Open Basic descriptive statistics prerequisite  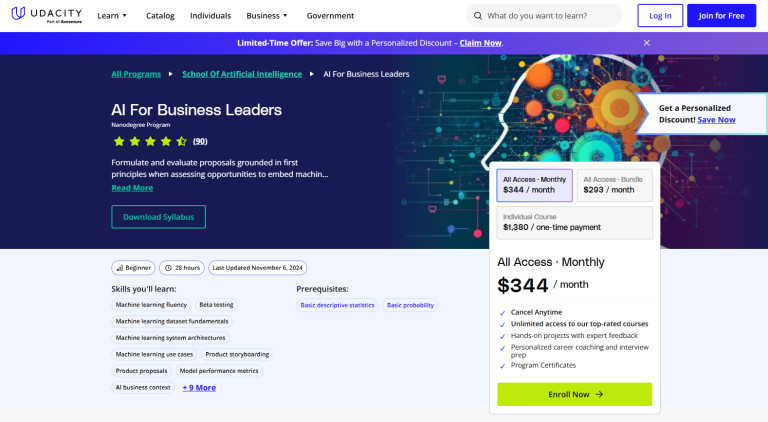[337, 305]
